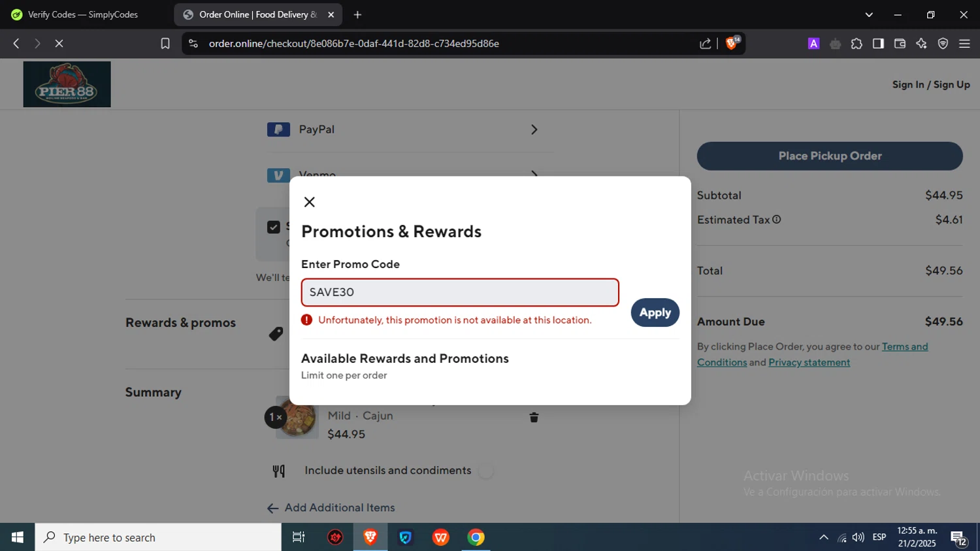The image size is (980, 551).
Task: Toggle the browser sidebar panel
Action: [878, 43]
